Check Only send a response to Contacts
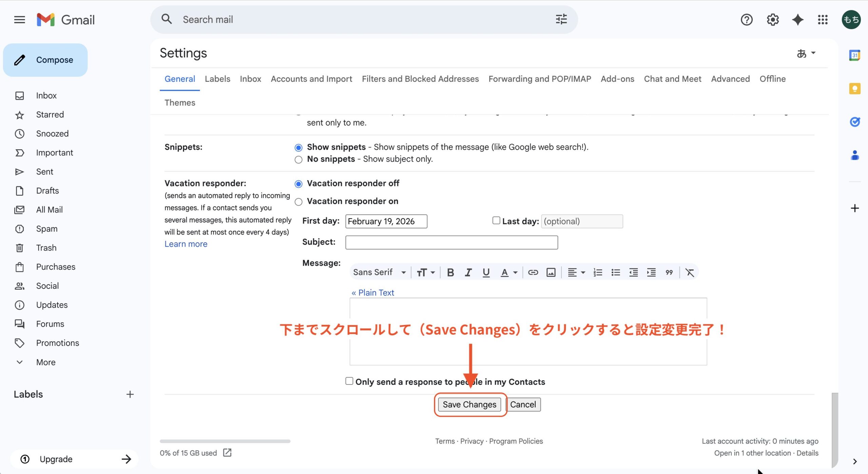The height and width of the screenshot is (474, 868). [x=349, y=381]
